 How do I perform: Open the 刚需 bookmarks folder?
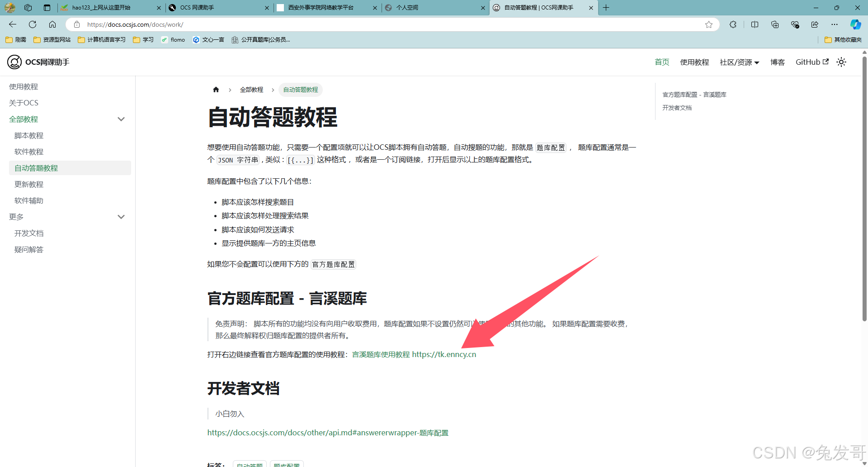click(x=16, y=40)
